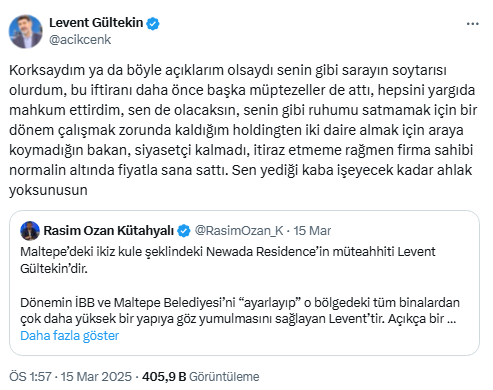The height and width of the screenshot is (390, 493).
Task: View the 405,9 B Görüntüleme count
Action: pos(201,376)
